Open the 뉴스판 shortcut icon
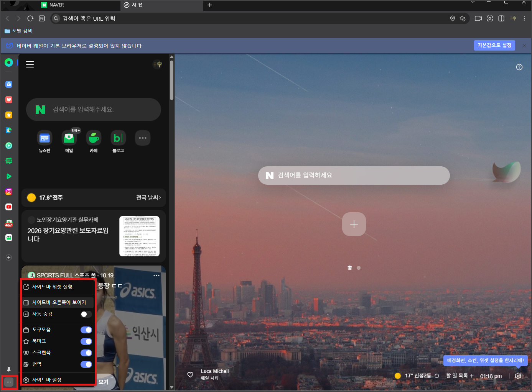 pyautogui.click(x=44, y=138)
